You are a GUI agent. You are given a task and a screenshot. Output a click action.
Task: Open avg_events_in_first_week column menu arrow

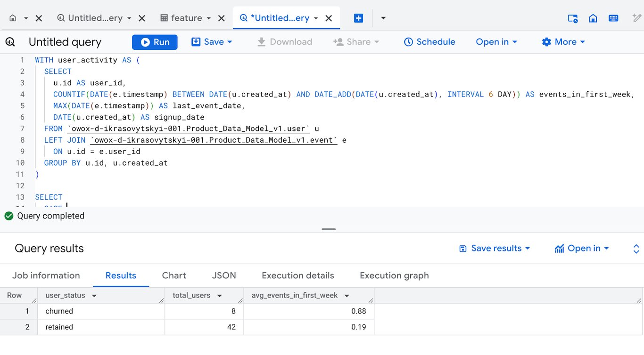347,296
